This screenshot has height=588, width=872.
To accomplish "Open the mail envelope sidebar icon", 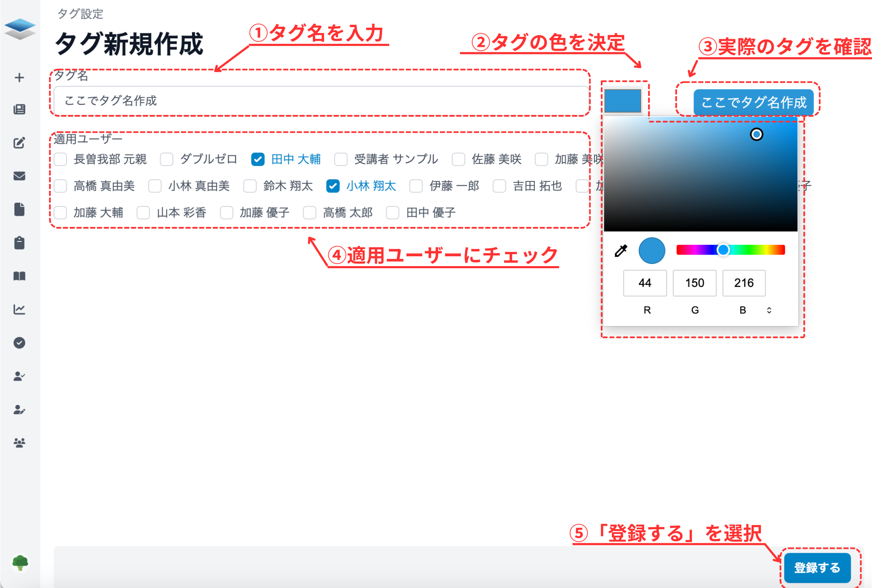I will click(x=19, y=176).
